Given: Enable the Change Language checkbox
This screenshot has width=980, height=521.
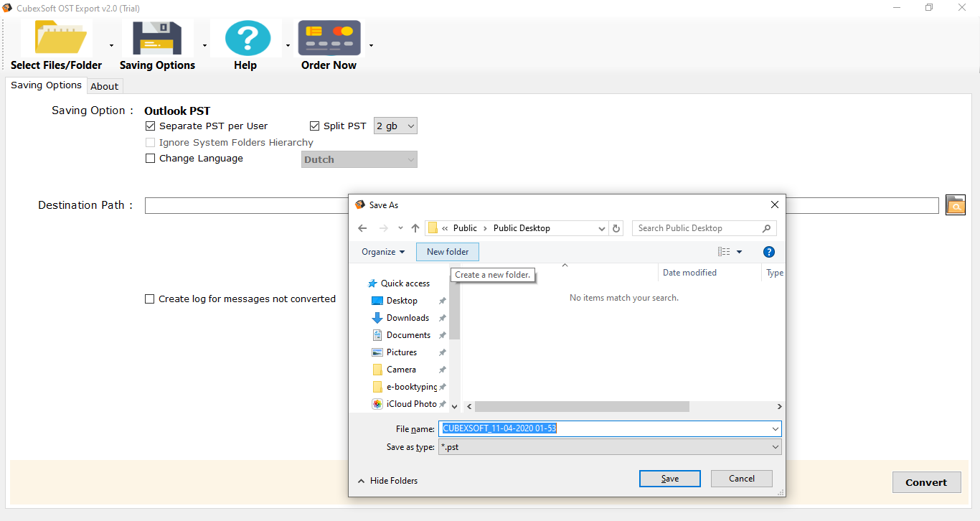Looking at the screenshot, I should (x=151, y=159).
